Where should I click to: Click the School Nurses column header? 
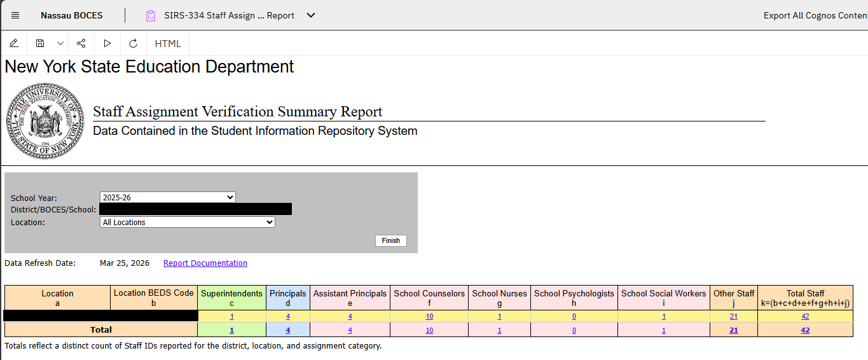point(499,298)
